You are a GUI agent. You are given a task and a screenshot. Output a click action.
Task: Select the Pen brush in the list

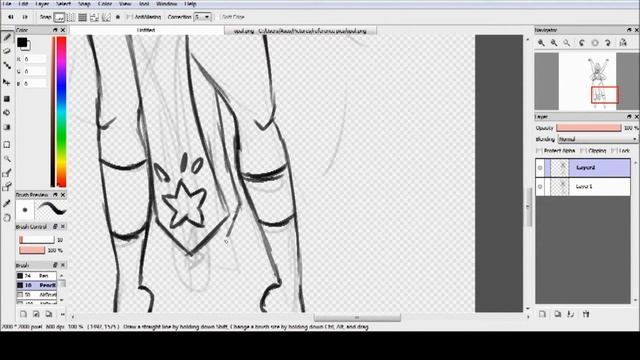point(36,276)
